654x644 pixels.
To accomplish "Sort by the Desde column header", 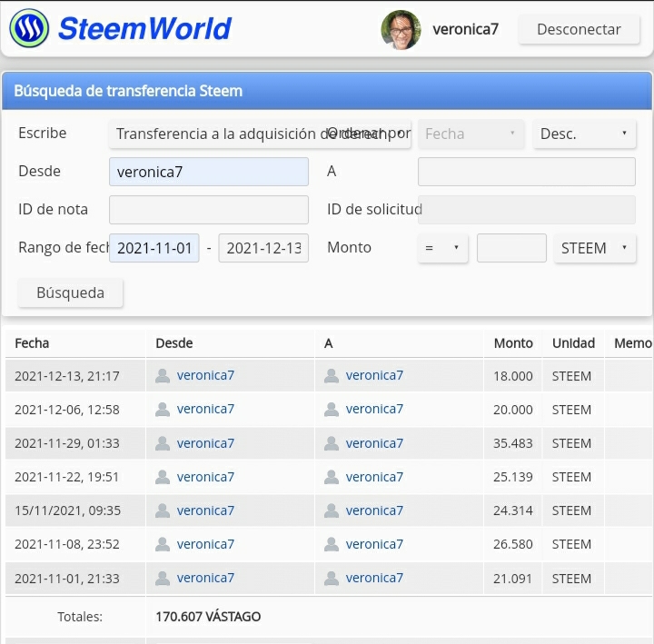I will [x=173, y=343].
